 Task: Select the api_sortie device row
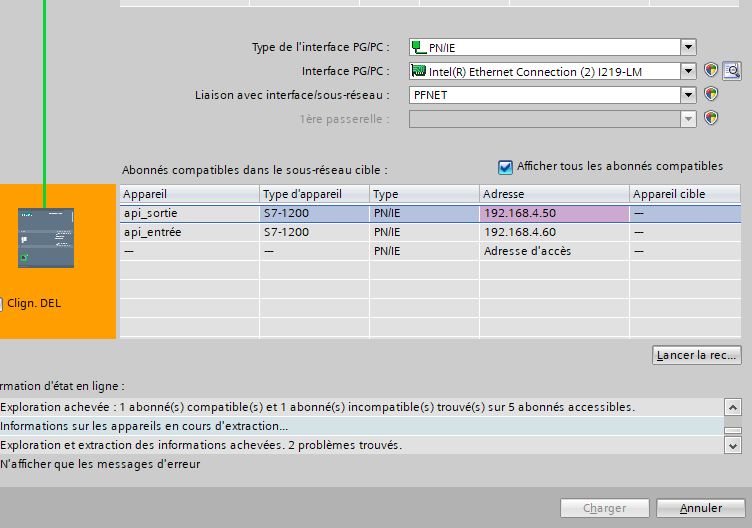[x=430, y=213]
